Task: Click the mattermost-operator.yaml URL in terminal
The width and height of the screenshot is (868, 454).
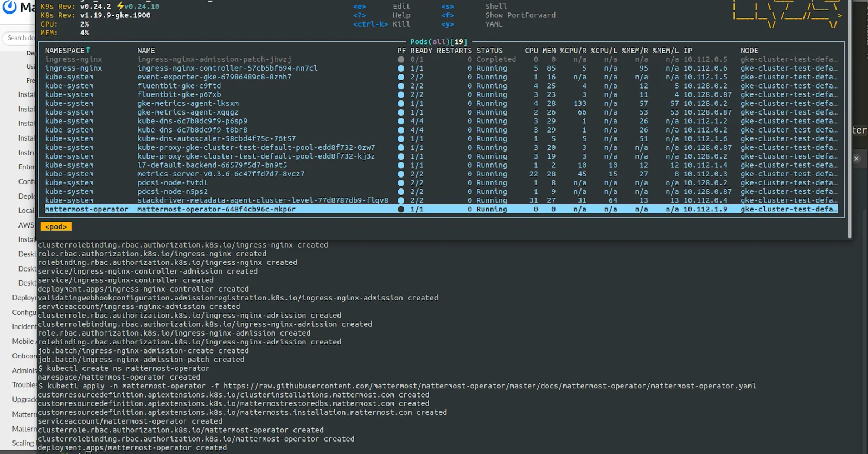Action: (x=490, y=386)
